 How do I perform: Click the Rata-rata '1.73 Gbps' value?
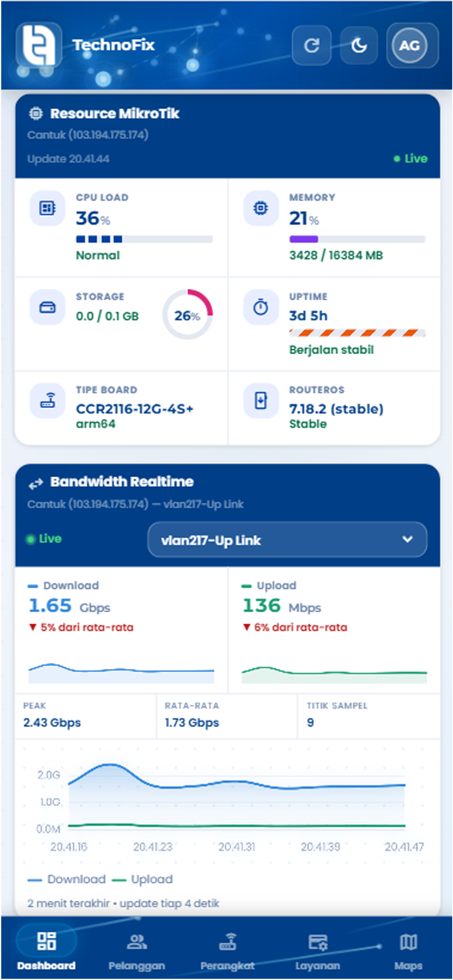click(192, 723)
